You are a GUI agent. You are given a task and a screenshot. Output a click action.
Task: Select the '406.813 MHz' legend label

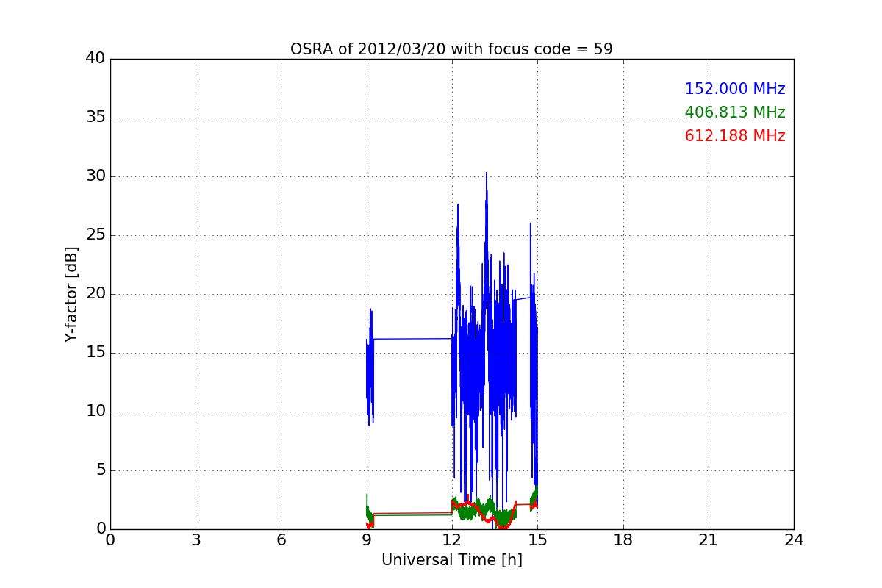pos(735,112)
